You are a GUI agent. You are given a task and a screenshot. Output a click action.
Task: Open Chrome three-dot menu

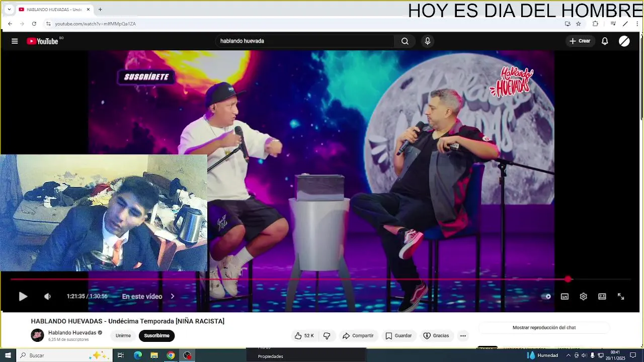[637, 24]
